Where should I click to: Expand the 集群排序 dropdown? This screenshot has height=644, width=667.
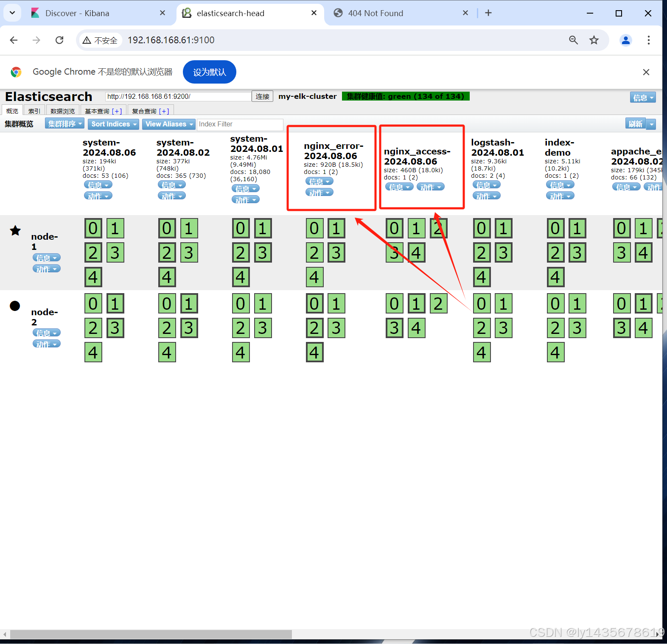point(65,124)
